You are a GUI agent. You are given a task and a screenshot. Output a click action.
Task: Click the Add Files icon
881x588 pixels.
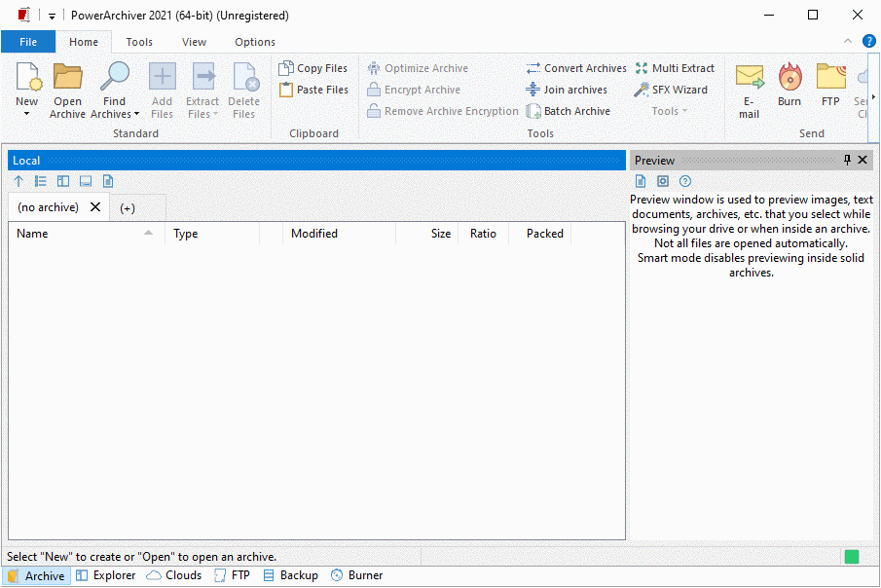(162, 77)
